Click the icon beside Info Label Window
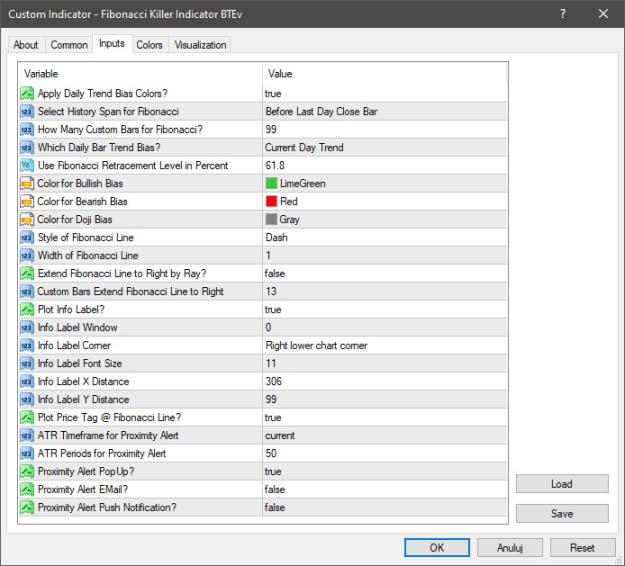Screen dimensions: 625x566 (27, 328)
